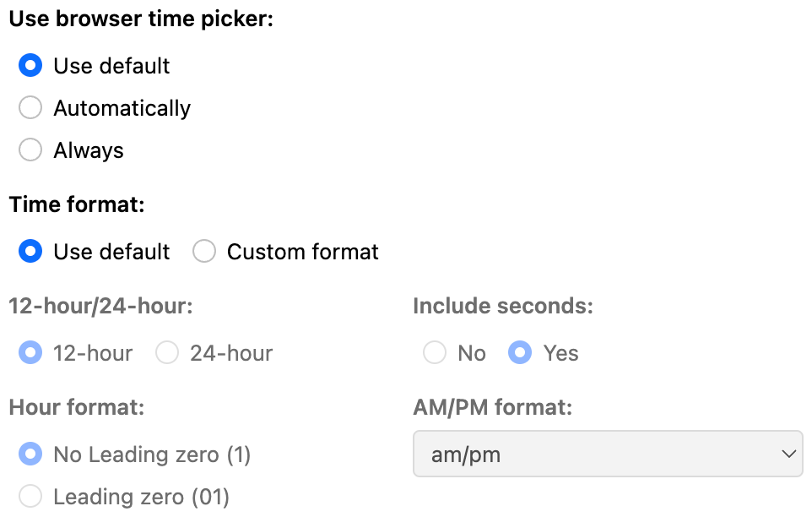Select No for Include seconds
Image resolution: width=812 pixels, height=517 pixels.
435,353
